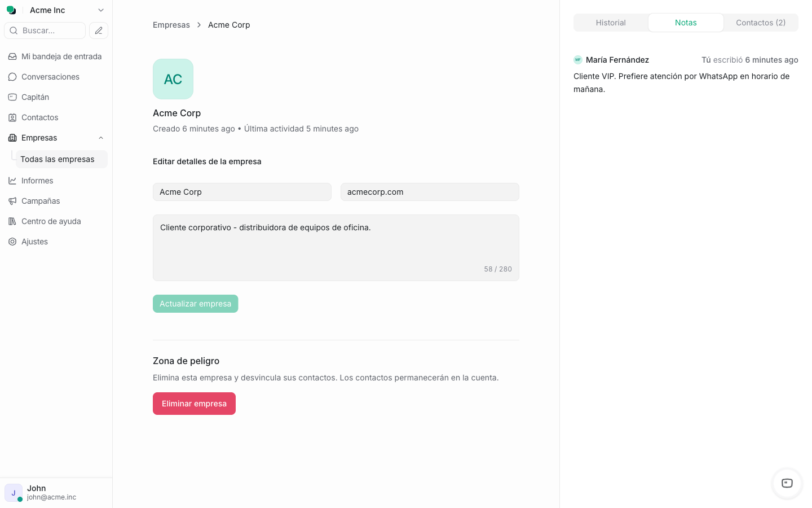Click the John user avatar

14,493
